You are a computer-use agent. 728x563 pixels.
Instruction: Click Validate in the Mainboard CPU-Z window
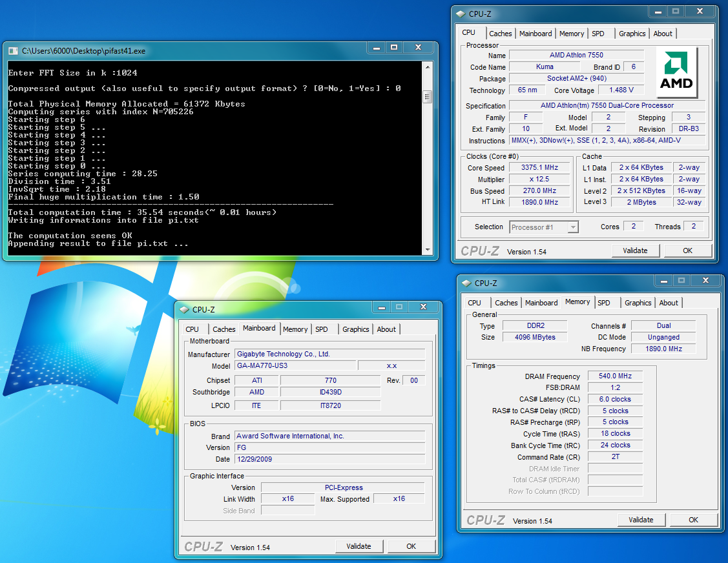point(359,546)
